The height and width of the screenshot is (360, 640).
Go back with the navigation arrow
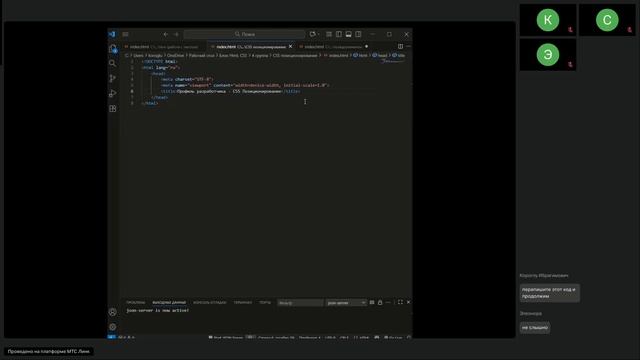click(166, 34)
